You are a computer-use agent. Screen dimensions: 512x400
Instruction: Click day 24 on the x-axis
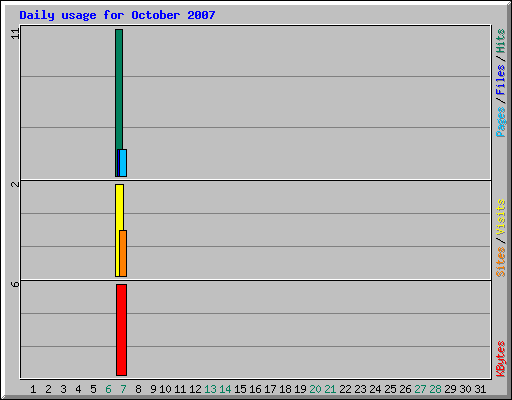(375, 389)
